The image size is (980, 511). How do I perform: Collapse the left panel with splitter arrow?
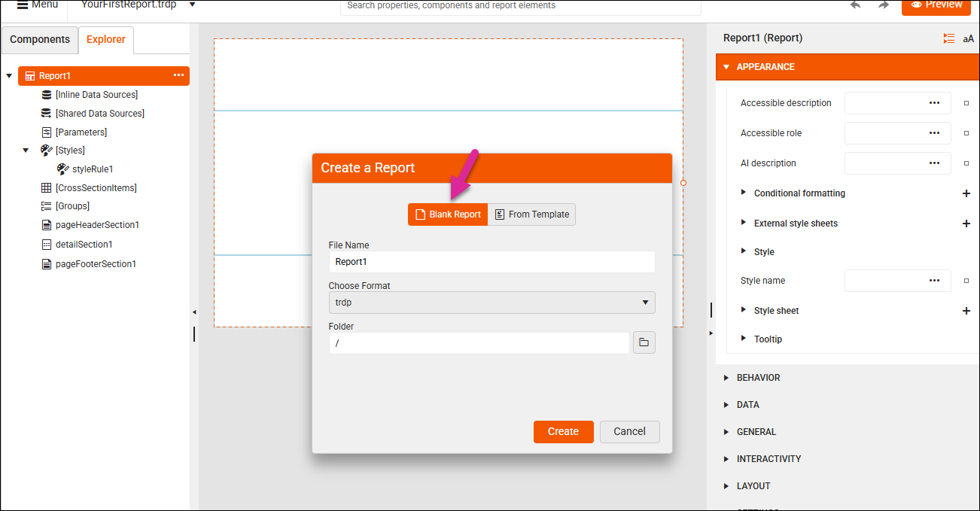tap(194, 312)
